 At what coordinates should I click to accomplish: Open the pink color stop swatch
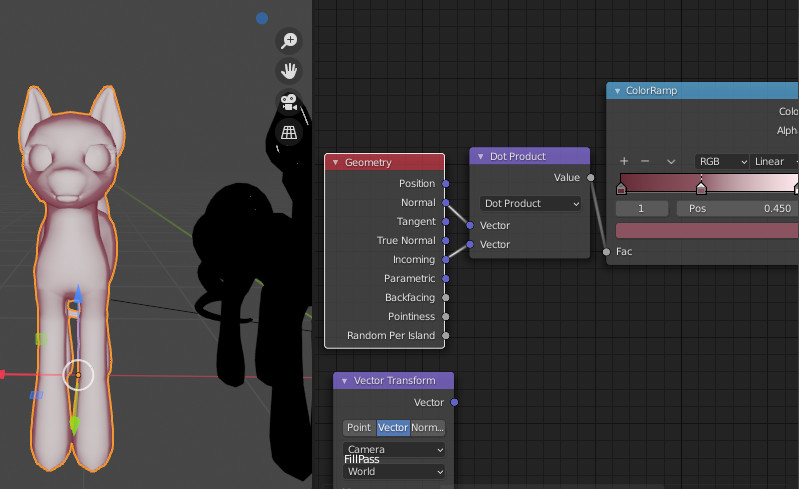coord(707,231)
